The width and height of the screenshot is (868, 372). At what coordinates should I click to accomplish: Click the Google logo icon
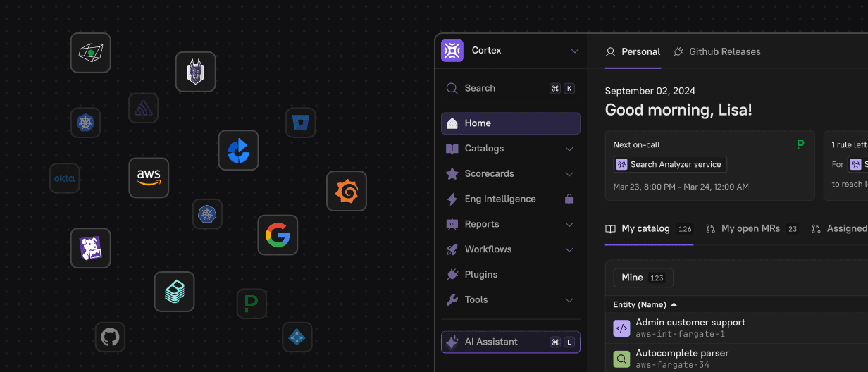tap(278, 235)
